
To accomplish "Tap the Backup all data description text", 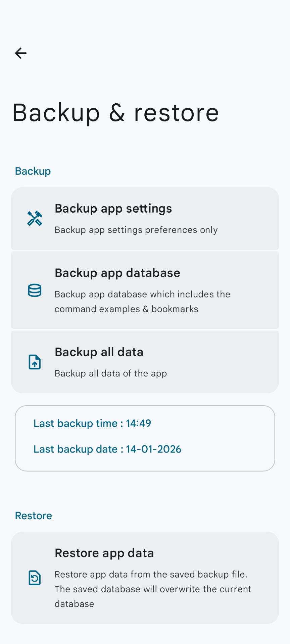I will [110, 373].
